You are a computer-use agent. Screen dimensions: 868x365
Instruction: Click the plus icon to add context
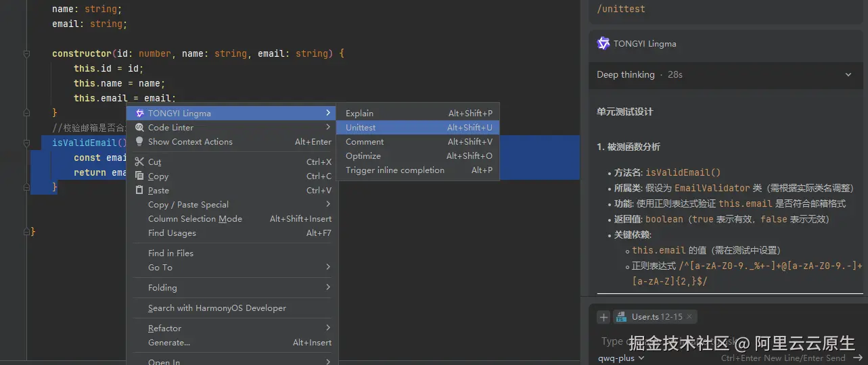click(x=603, y=317)
